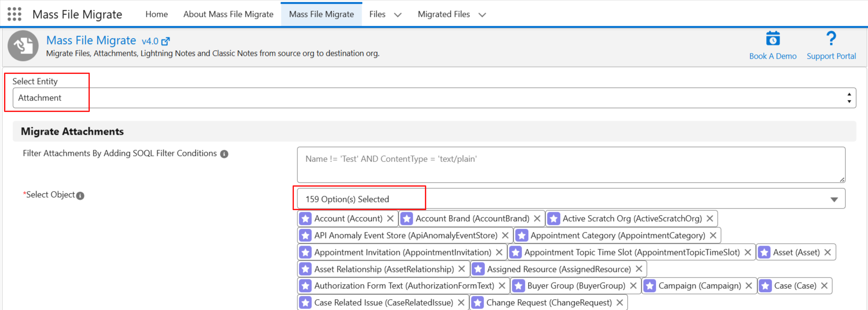Go to the Home tab
The image size is (868, 310).
point(157,14)
